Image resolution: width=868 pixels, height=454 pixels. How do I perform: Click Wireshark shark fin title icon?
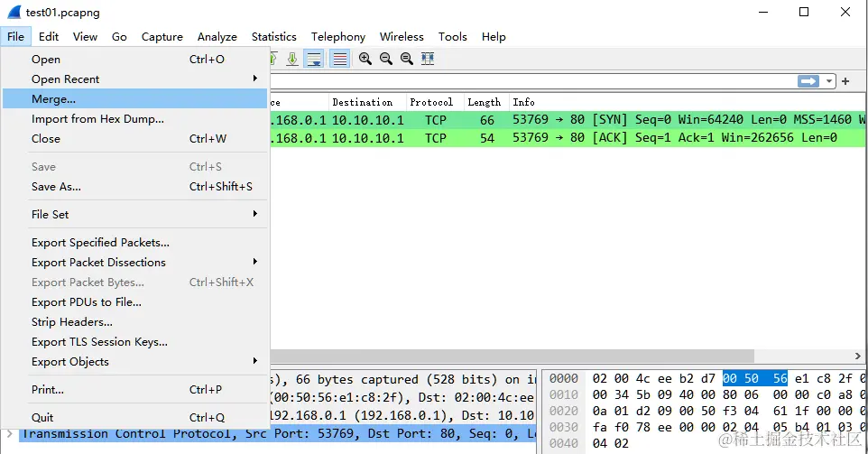click(x=14, y=12)
